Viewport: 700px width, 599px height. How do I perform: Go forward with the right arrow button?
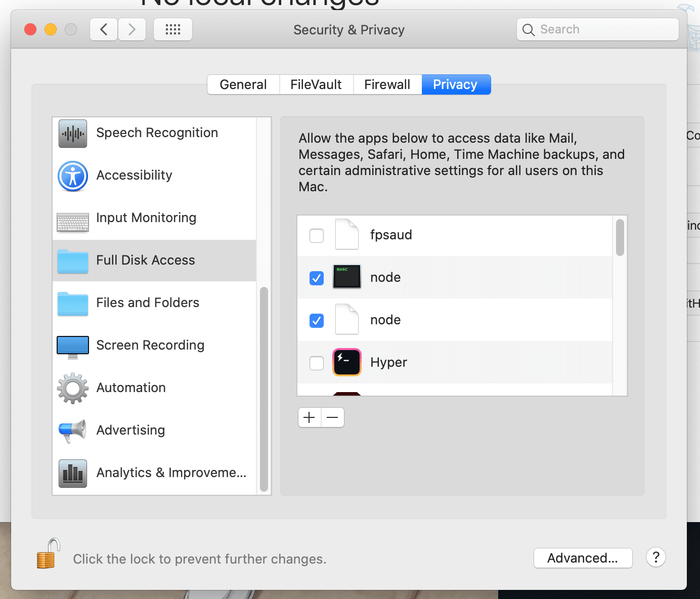132,29
